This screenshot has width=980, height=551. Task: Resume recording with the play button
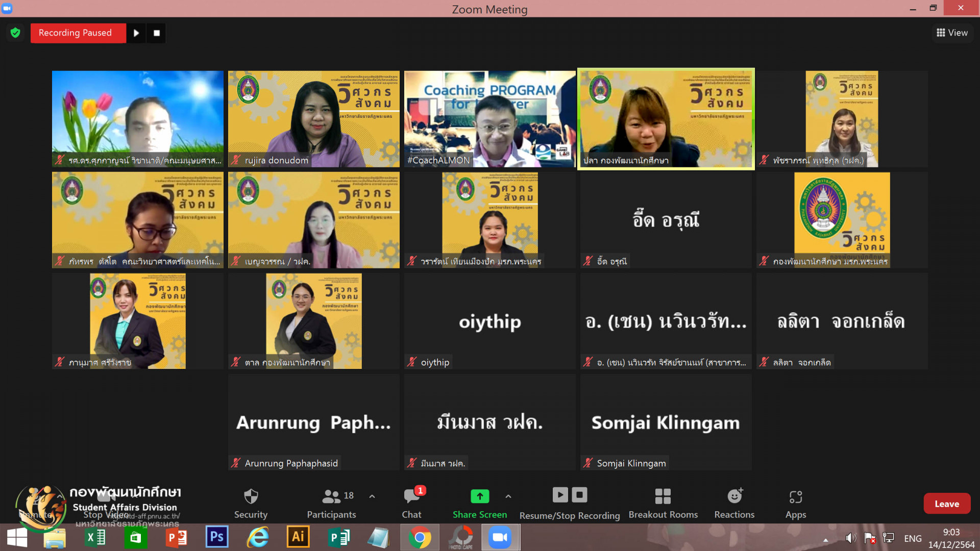pyautogui.click(x=136, y=33)
